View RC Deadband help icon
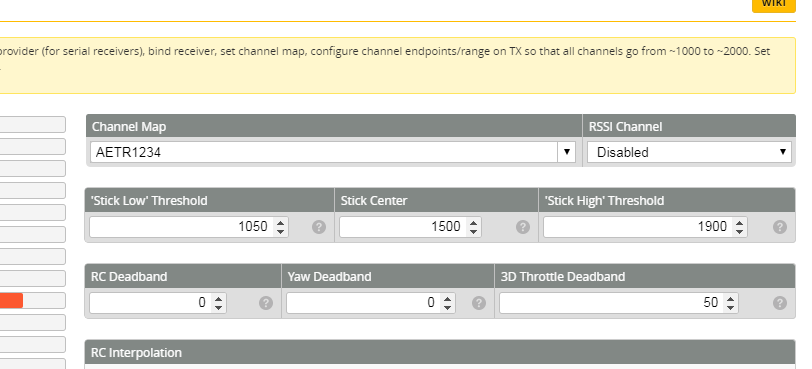 click(x=266, y=303)
